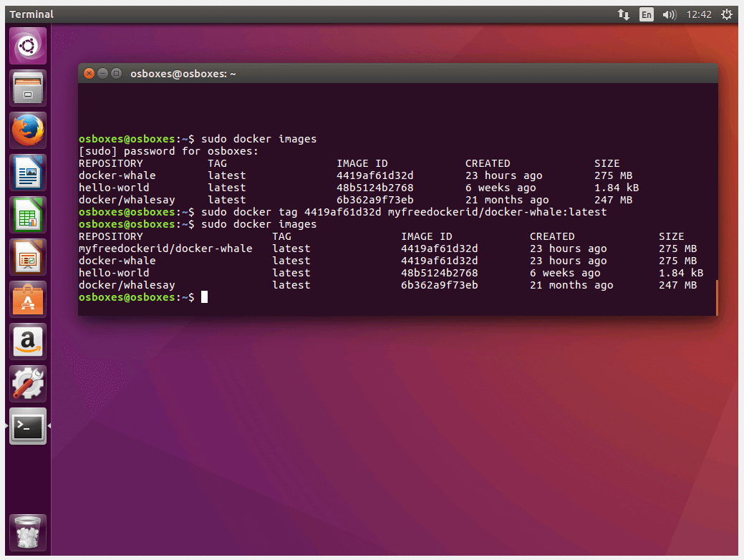Maximize the osboxes terminal window

pyautogui.click(x=116, y=74)
